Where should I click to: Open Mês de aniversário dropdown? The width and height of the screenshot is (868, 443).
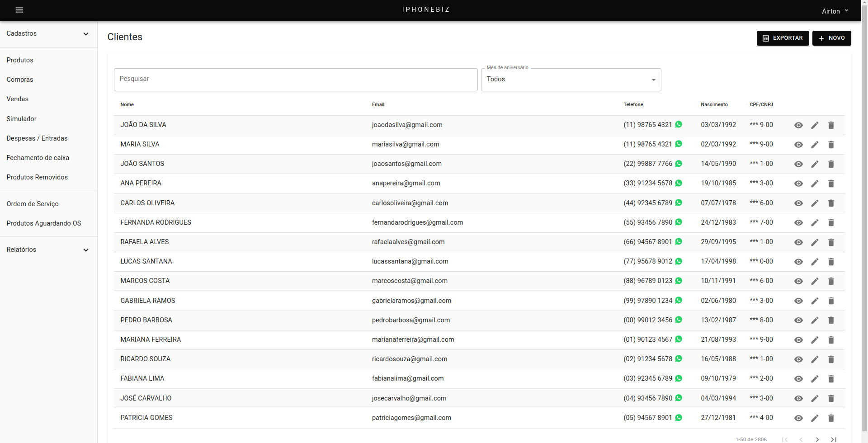click(571, 80)
